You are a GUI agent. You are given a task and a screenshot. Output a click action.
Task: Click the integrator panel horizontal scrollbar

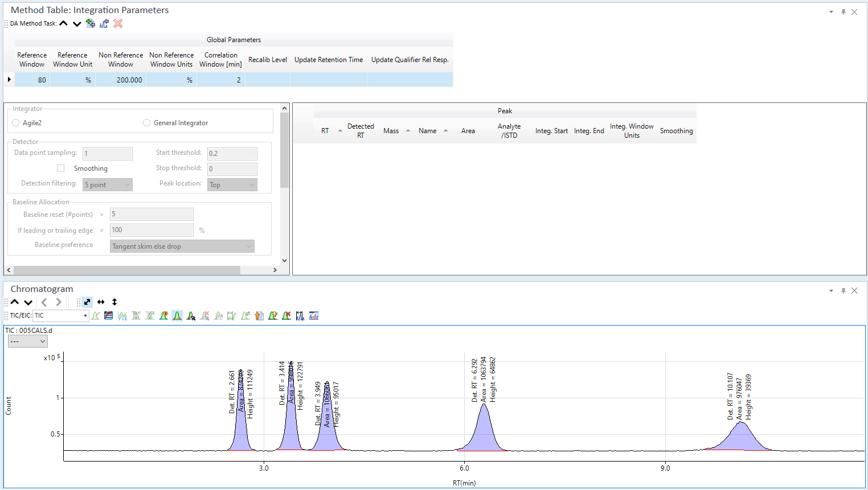pos(126,270)
